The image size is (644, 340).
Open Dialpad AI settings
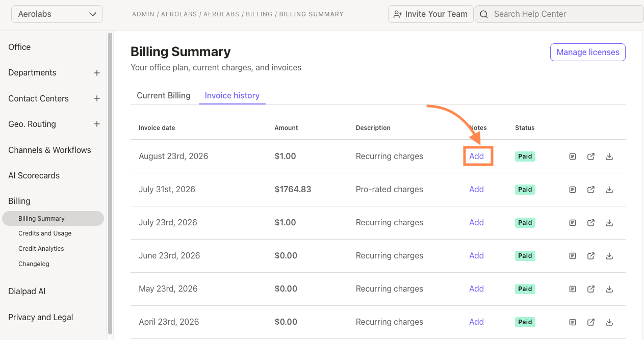click(27, 292)
